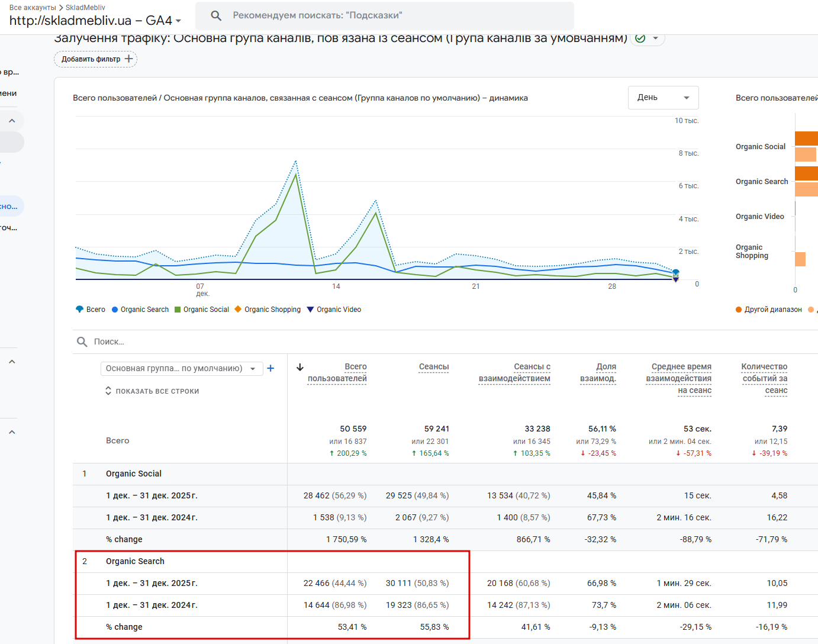Open the День granularity dropdown
Image resolution: width=818 pixels, height=644 pixels.
coord(663,98)
